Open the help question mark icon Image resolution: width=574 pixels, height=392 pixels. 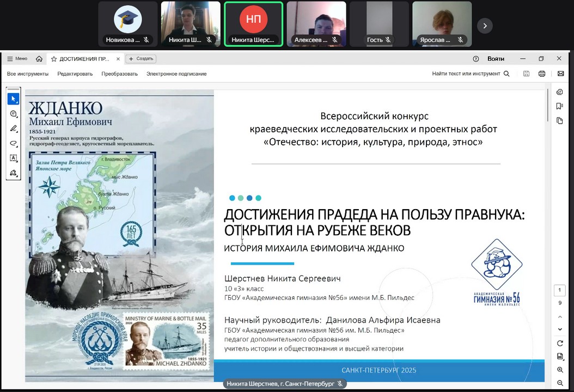point(476,59)
